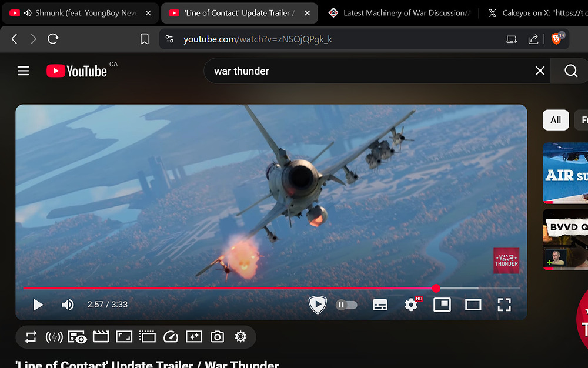Toggle the autoplay switch
Viewport: 588px width, 368px height.
[x=346, y=305]
